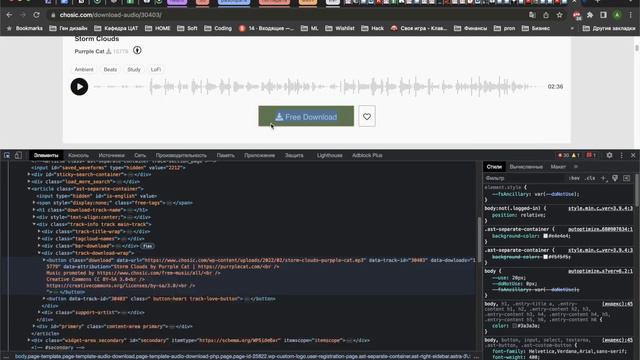Select the Ambient tag
Image resolution: width=640 pixels, height=360 pixels.
click(x=84, y=69)
